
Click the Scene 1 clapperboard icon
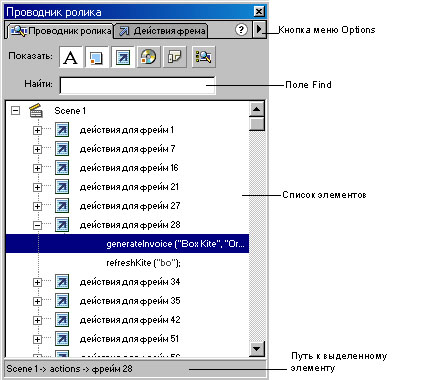pos(36,110)
